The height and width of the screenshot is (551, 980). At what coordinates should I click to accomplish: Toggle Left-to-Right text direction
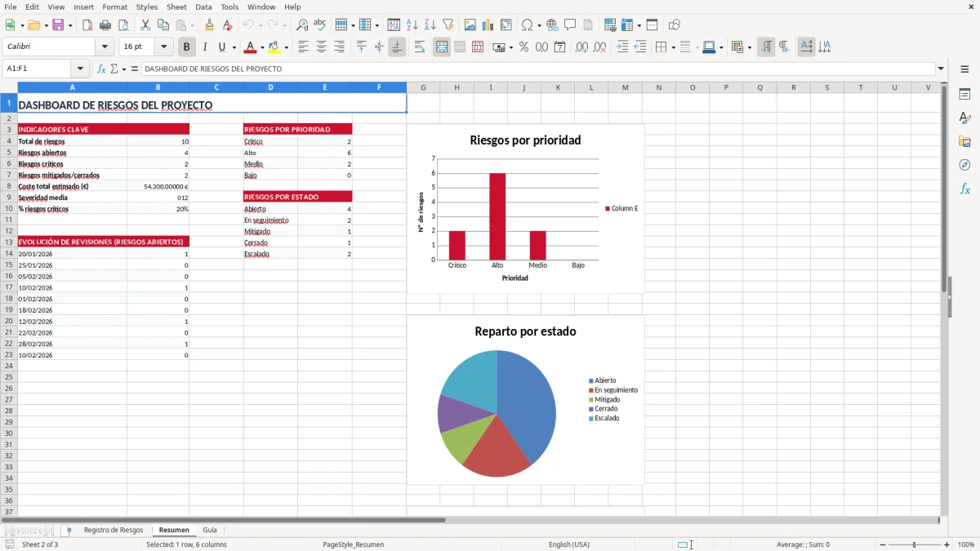click(766, 47)
